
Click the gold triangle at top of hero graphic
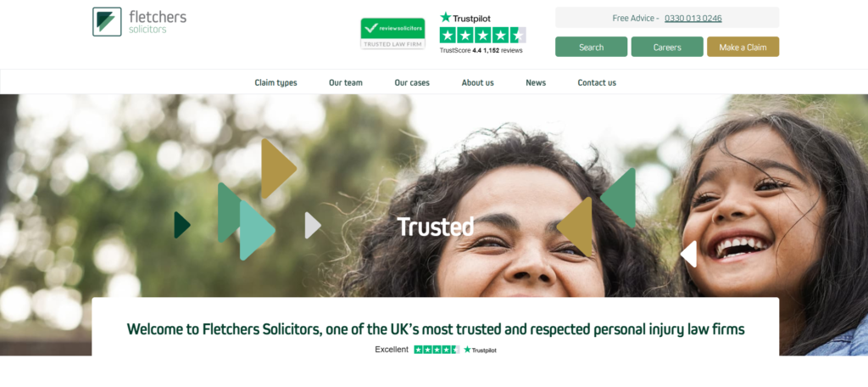278,169
